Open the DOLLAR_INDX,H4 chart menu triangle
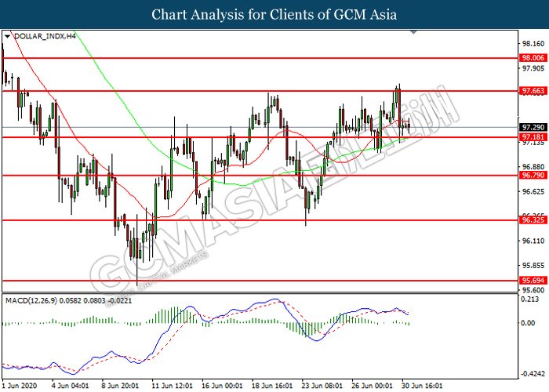This screenshot has height=392, width=549. coord(7,36)
